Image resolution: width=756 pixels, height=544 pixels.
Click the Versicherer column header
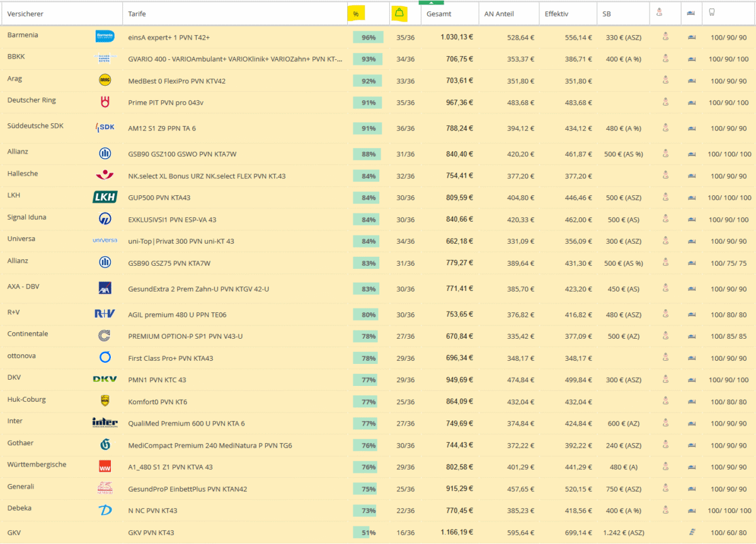[x=26, y=13]
